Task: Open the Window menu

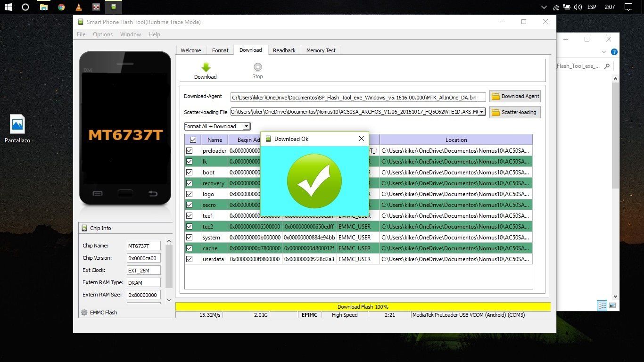Action: pos(131,34)
